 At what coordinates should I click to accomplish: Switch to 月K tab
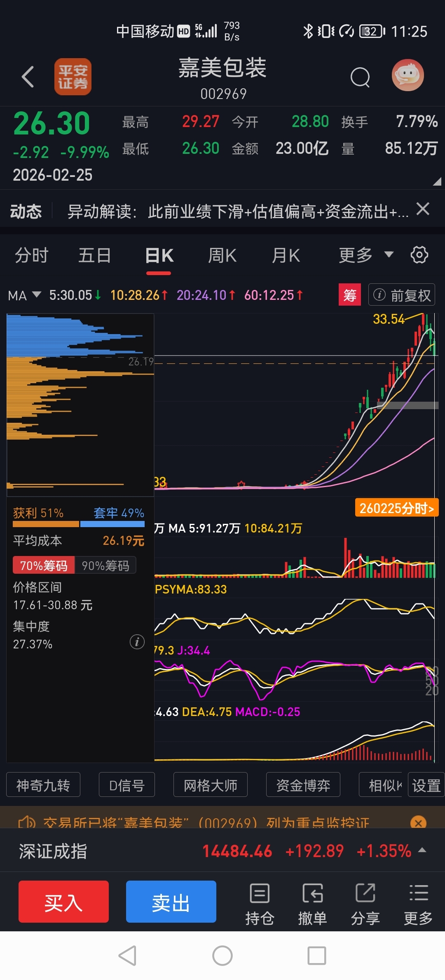click(286, 255)
